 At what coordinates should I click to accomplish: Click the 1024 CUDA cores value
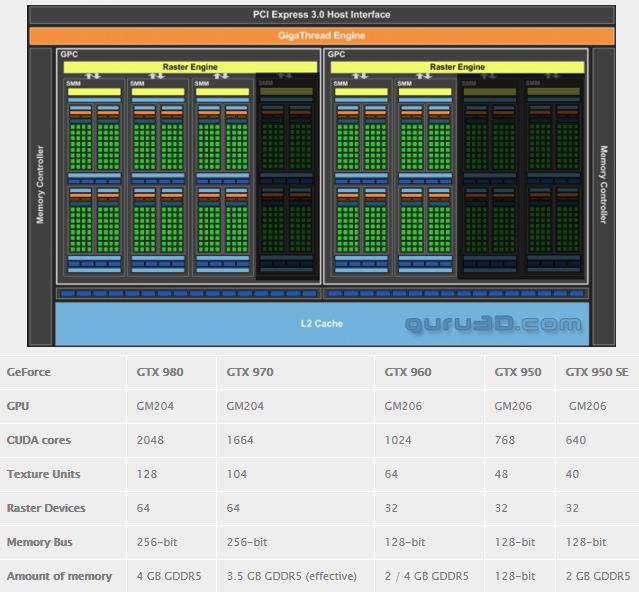pyautogui.click(x=398, y=440)
